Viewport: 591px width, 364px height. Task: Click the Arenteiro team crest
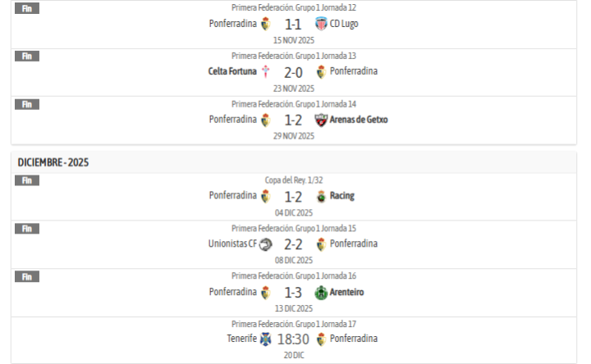pos(321,292)
